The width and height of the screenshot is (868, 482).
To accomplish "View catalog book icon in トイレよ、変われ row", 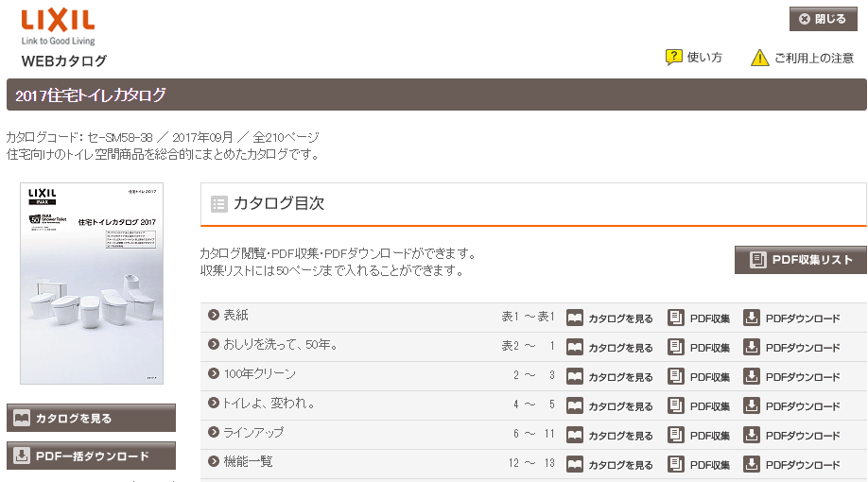I will [x=575, y=405].
